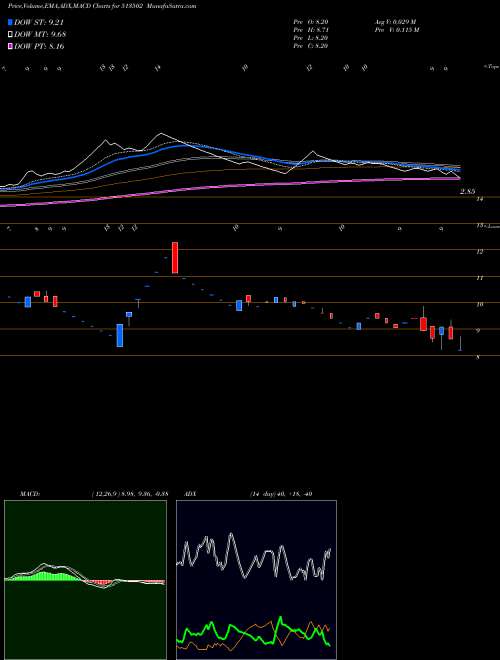This screenshot has height=660, width=500.
Task: Click the last candlestick on the right
Action: pos(461,343)
